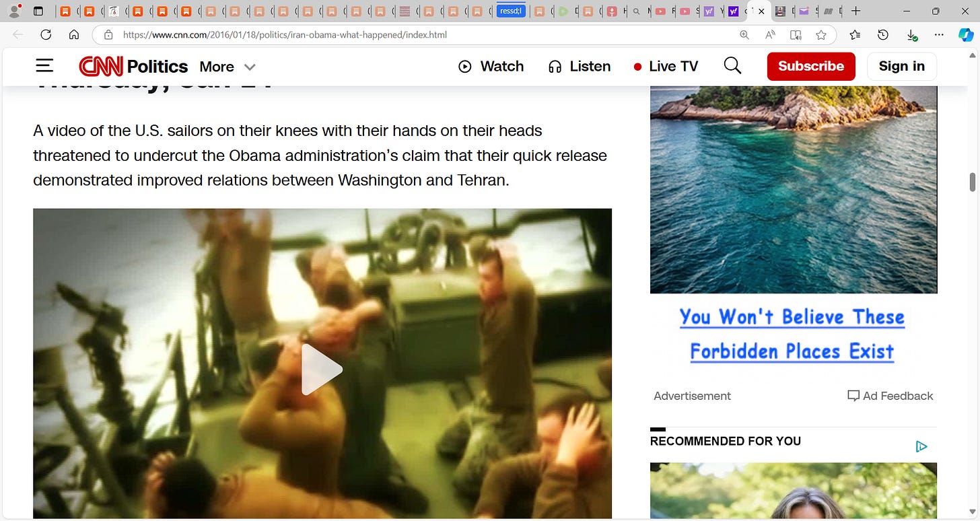
Task: Open the Settings and more ellipsis menu
Action: (939, 35)
